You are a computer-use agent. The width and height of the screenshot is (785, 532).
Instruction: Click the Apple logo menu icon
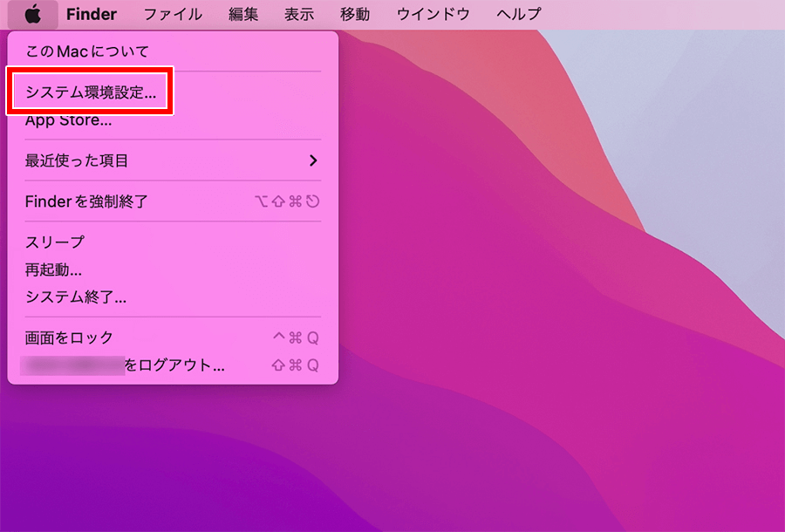click(32, 14)
